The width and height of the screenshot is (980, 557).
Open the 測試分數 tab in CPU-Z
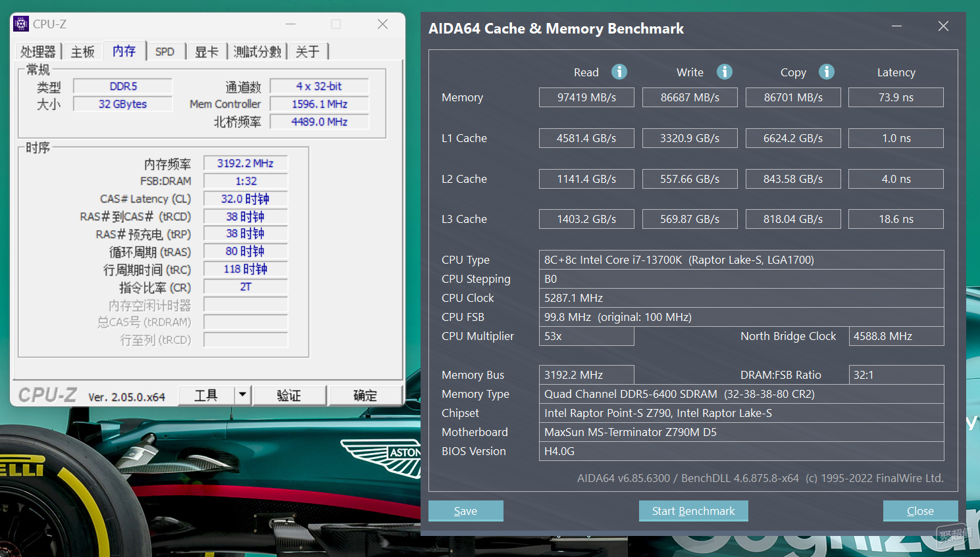pos(257,51)
